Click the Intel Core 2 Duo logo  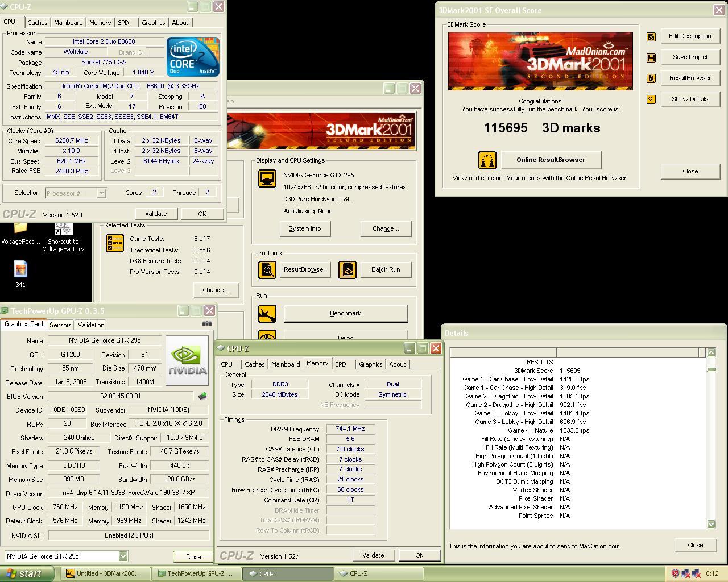click(193, 57)
